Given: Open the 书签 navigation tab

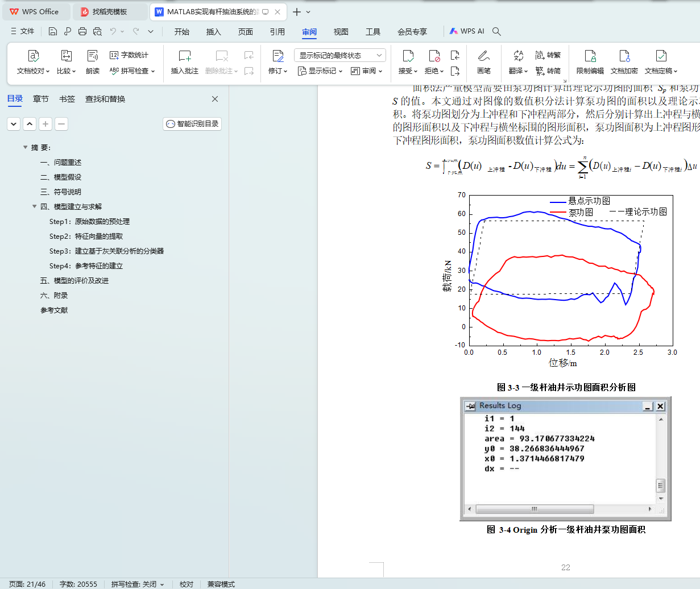Looking at the screenshot, I should click(x=67, y=99).
